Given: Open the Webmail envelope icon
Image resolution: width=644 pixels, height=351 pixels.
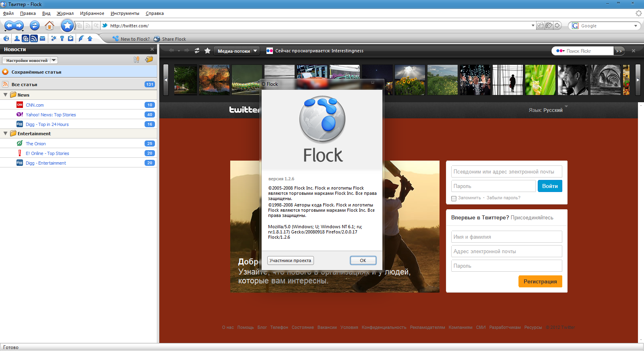Looking at the screenshot, I should 42,39.
